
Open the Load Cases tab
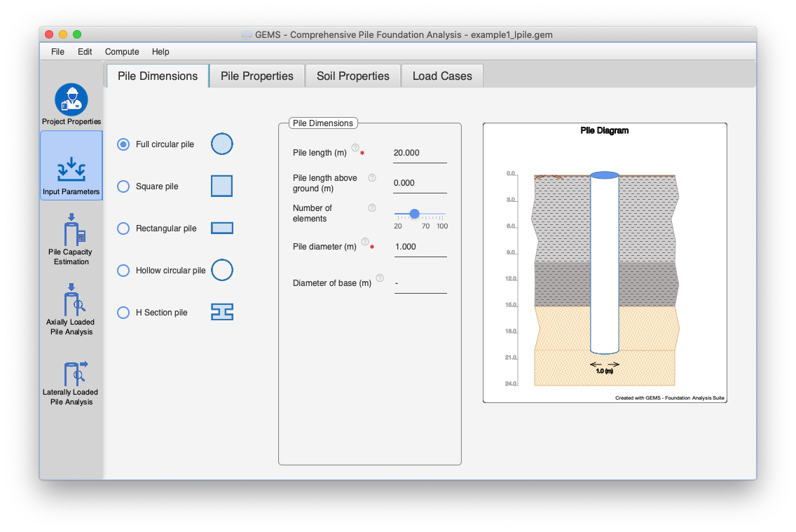(442, 76)
